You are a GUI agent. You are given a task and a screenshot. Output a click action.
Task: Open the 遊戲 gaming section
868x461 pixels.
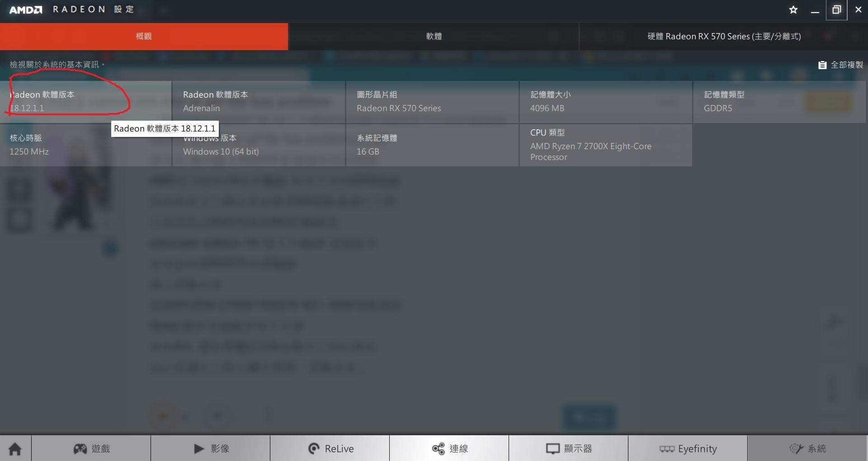tap(91, 448)
